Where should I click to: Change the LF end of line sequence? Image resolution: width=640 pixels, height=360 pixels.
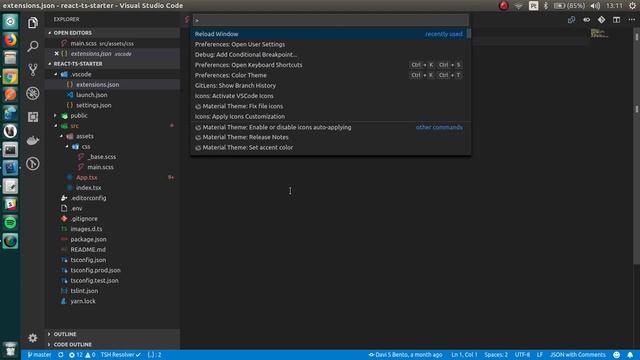pos(540,355)
